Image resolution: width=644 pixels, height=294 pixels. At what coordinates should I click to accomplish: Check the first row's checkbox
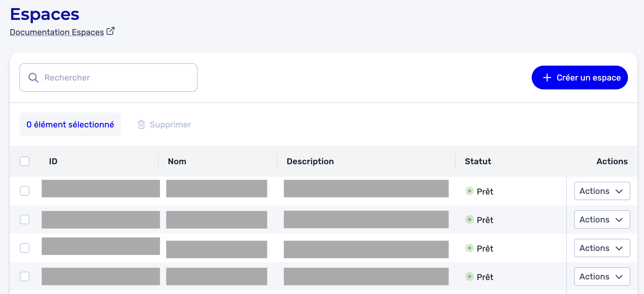tap(25, 191)
